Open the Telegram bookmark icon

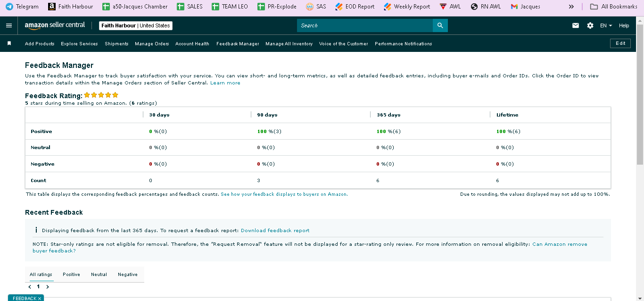pyautogui.click(x=9, y=7)
